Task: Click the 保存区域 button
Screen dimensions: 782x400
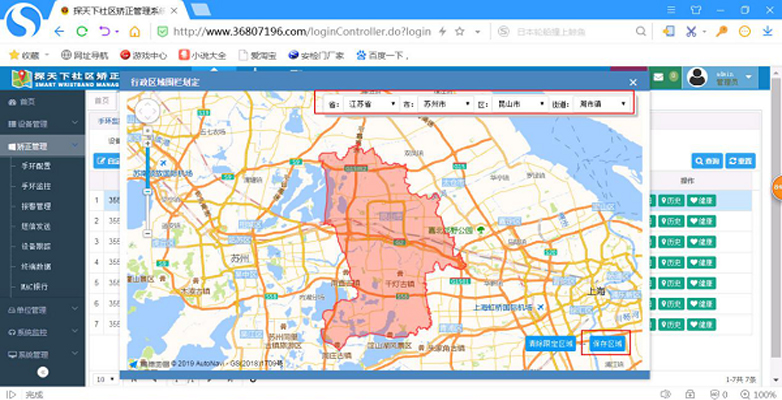Action: coord(606,343)
